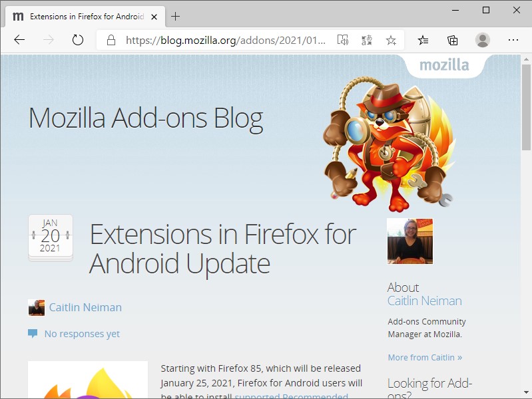
Task: Open the user profile menu
Action: coord(482,40)
